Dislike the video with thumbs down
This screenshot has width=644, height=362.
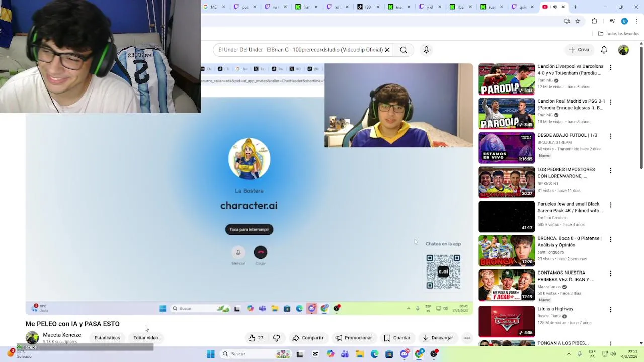pyautogui.click(x=276, y=338)
